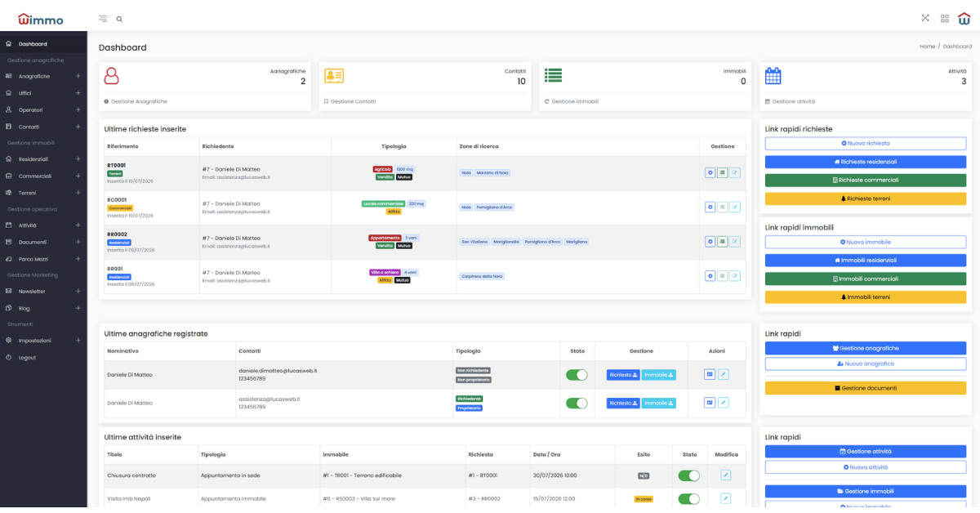Open Immobili commerciali quick link

click(866, 279)
